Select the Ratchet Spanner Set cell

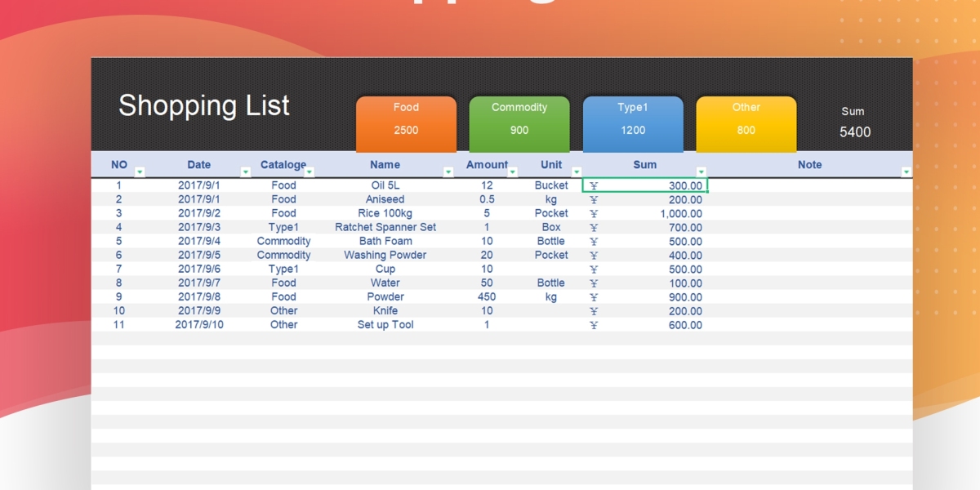[x=385, y=227]
